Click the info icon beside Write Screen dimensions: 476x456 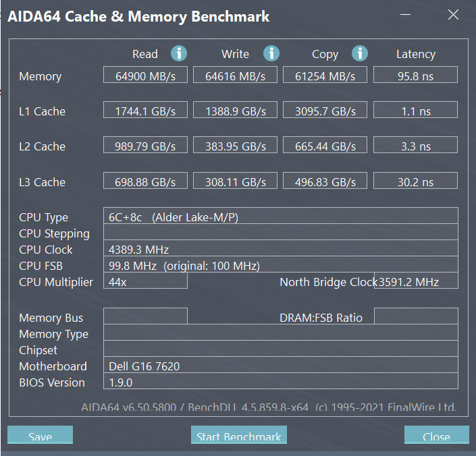click(271, 54)
